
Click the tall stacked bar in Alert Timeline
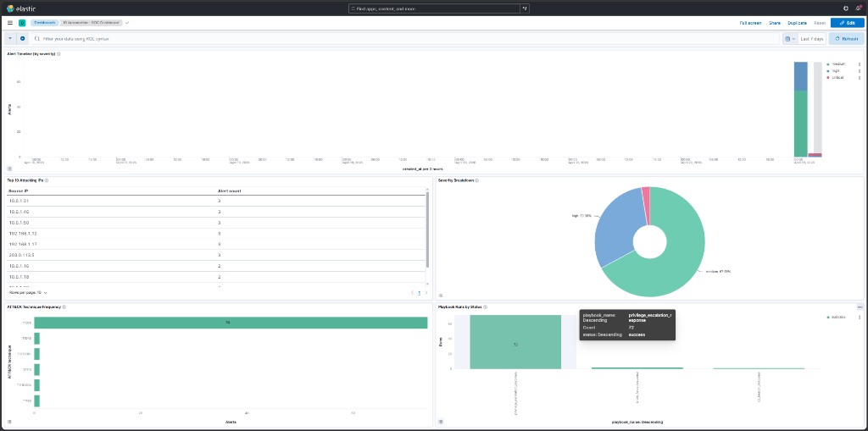(x=800, y=109)
